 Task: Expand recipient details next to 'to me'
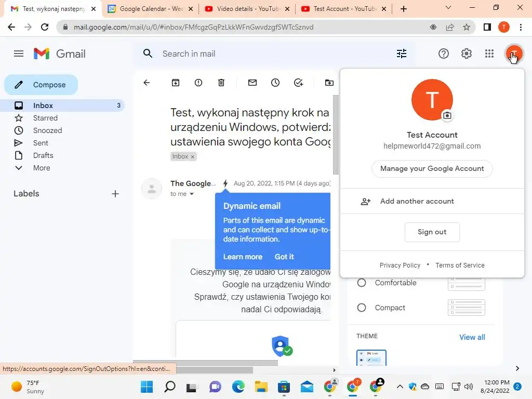coord(192,194)
